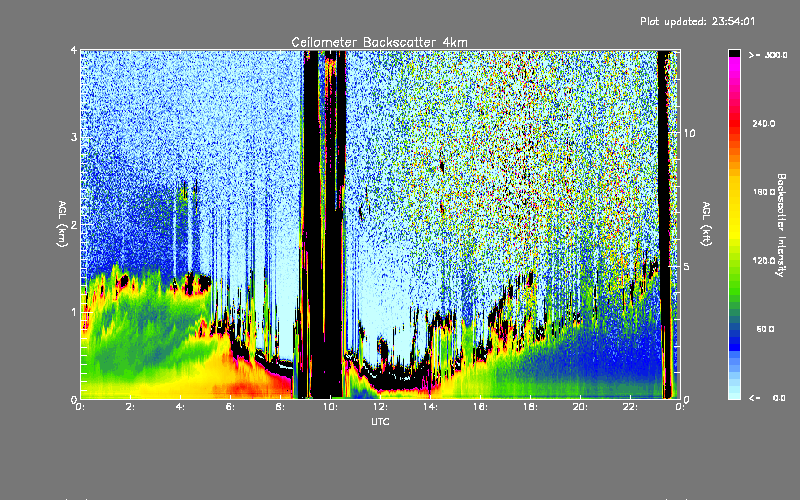Click the 'UTC' x-axis label

point(380,421)
